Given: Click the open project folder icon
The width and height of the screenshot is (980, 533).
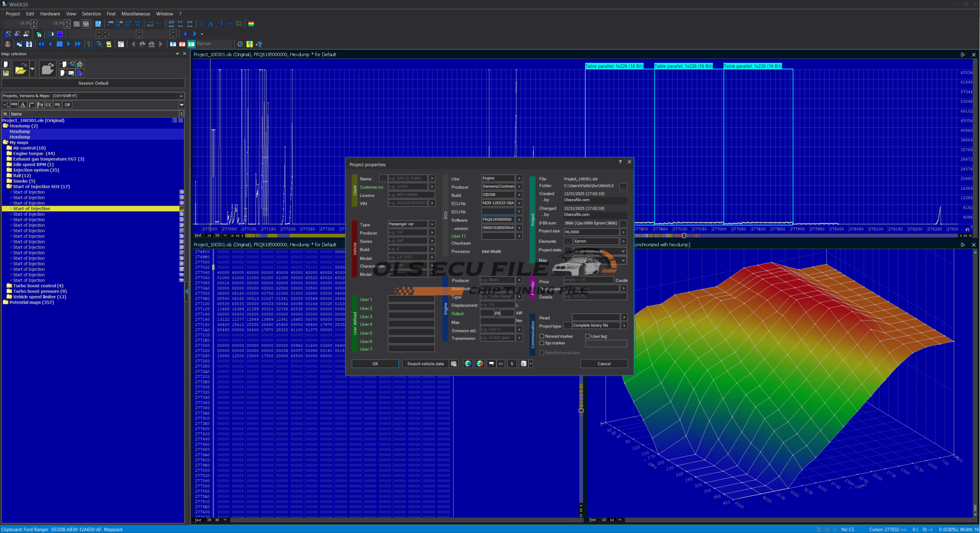Looking at the screenshot, I should 21,69.
